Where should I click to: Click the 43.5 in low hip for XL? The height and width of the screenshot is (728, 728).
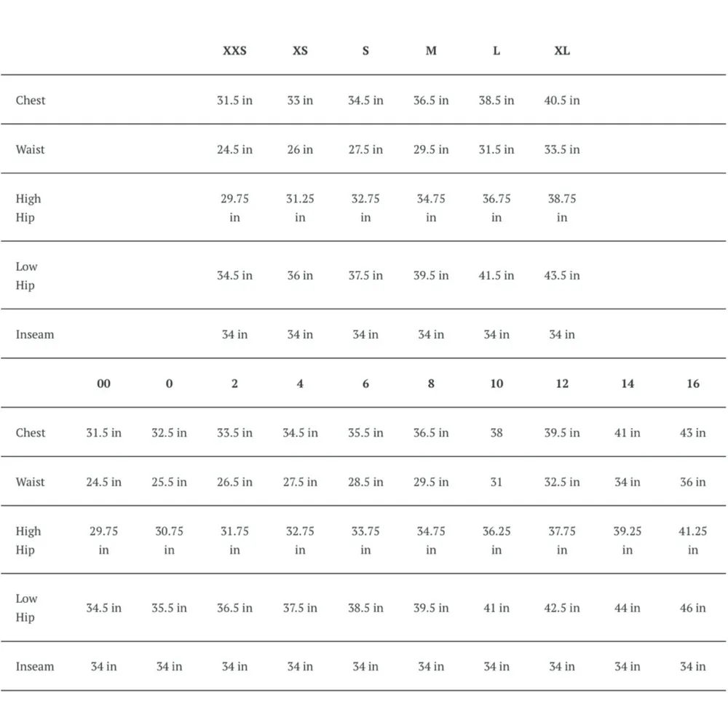tap(562, 275)
